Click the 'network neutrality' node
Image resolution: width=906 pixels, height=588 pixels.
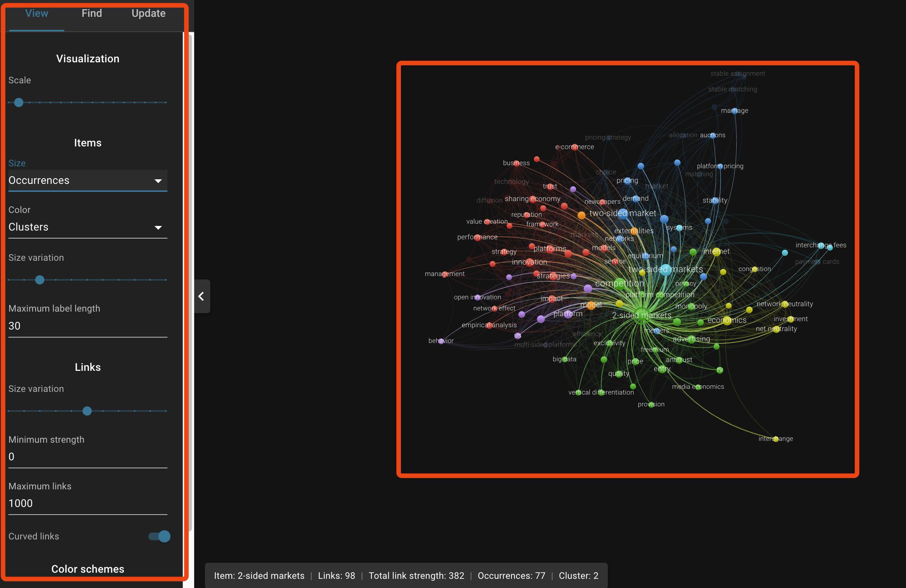tap(785, 304)
